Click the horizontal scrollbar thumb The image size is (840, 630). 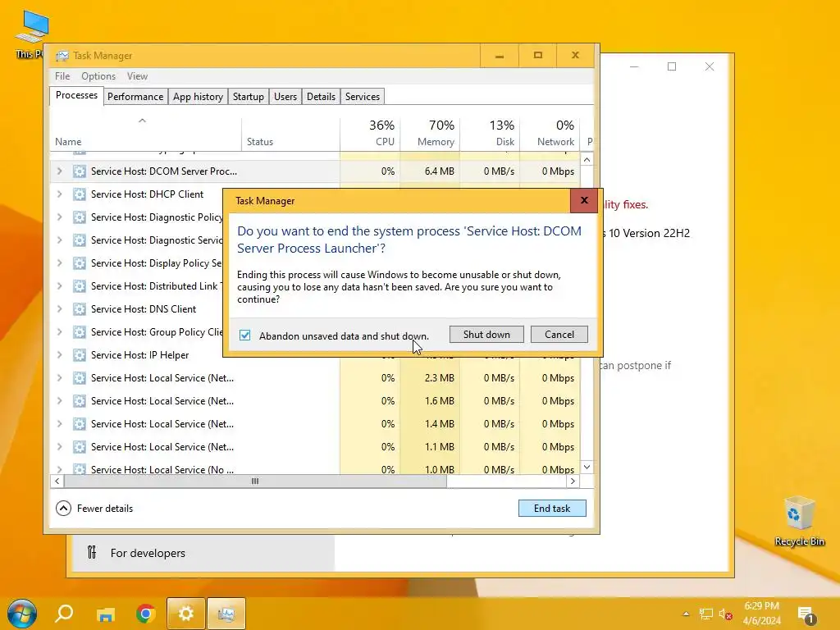[x=255, y=481]
